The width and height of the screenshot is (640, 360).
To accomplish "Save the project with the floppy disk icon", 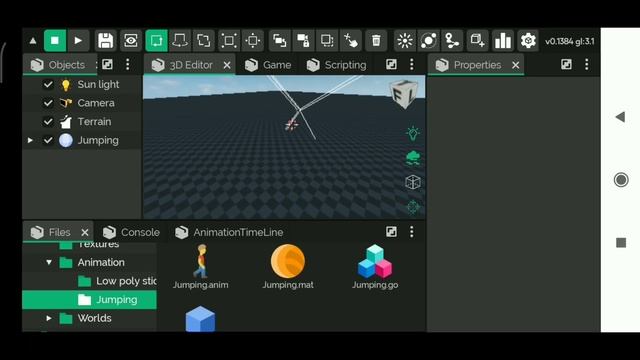I will point(105,41).
